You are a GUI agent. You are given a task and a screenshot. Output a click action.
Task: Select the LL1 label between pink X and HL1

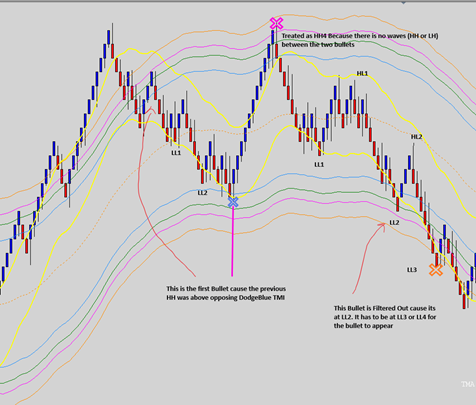point(319,164)
